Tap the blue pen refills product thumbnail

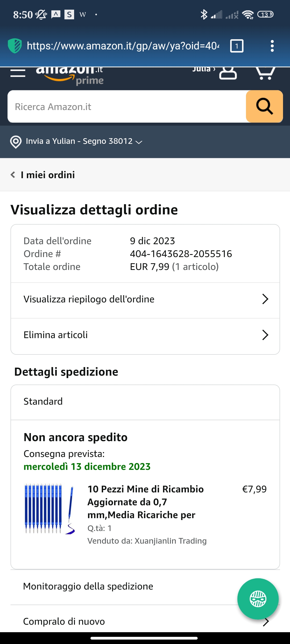pyautogui.click(x=50, y=509)
